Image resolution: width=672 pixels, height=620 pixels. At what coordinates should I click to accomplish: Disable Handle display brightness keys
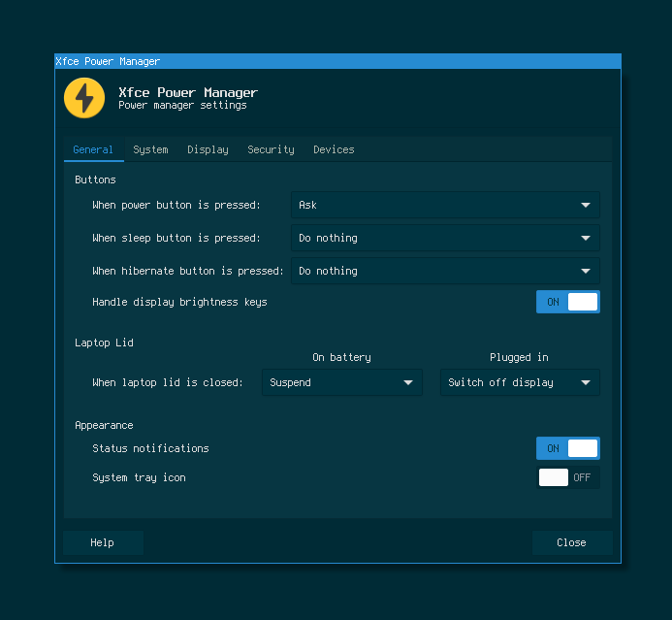pyautogui.click(x=567, y=302)
